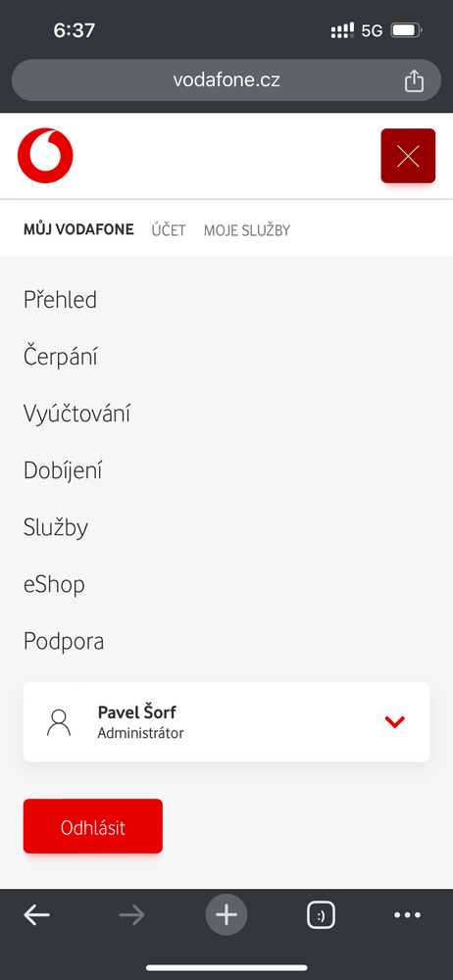This screenshot has width=453, height=980.
Task: Open the eShop link
Action: click(x=54, y=584)
